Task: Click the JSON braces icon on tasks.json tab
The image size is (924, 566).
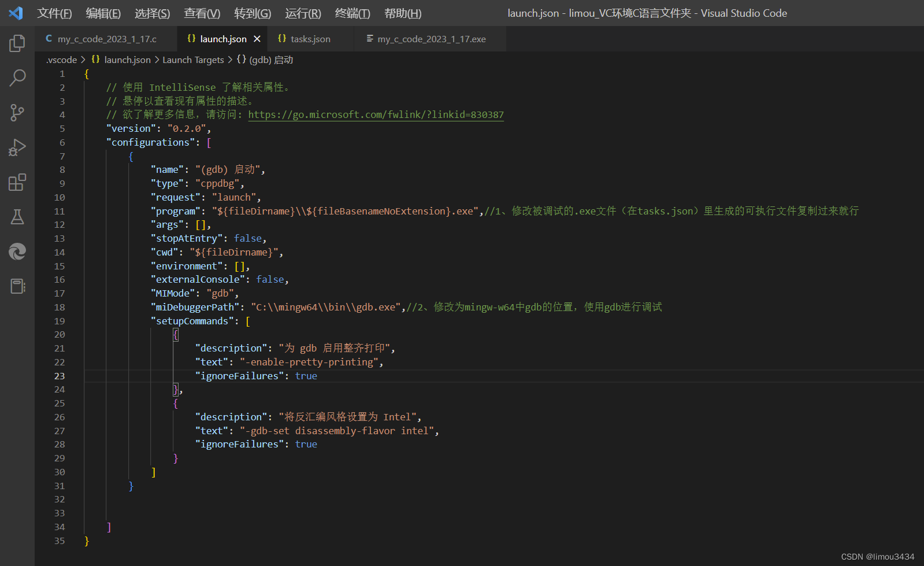Action: (x=282, y=39)
